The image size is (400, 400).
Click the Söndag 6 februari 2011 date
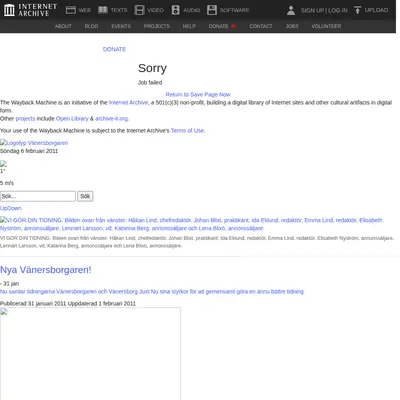pyautogui.click(x=29, y=151)
